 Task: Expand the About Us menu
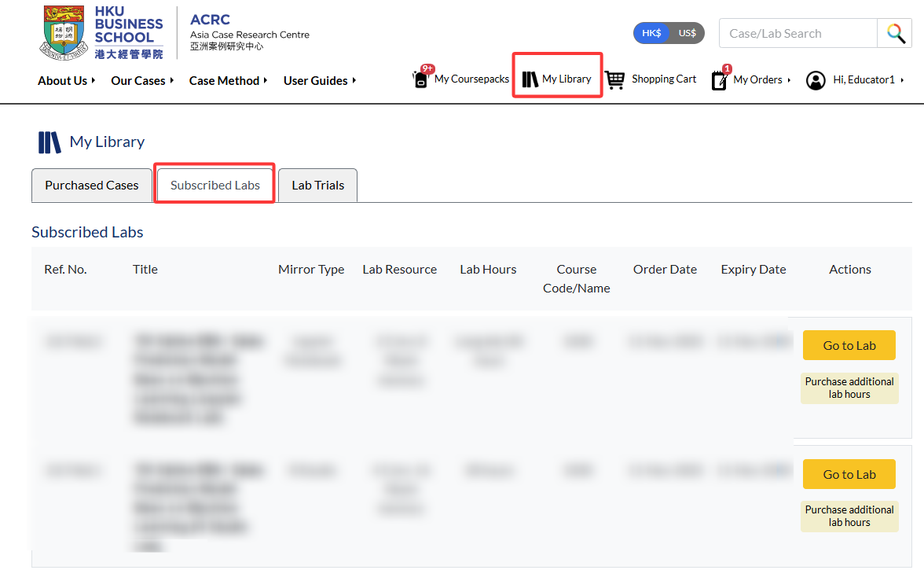coord(66,81)
